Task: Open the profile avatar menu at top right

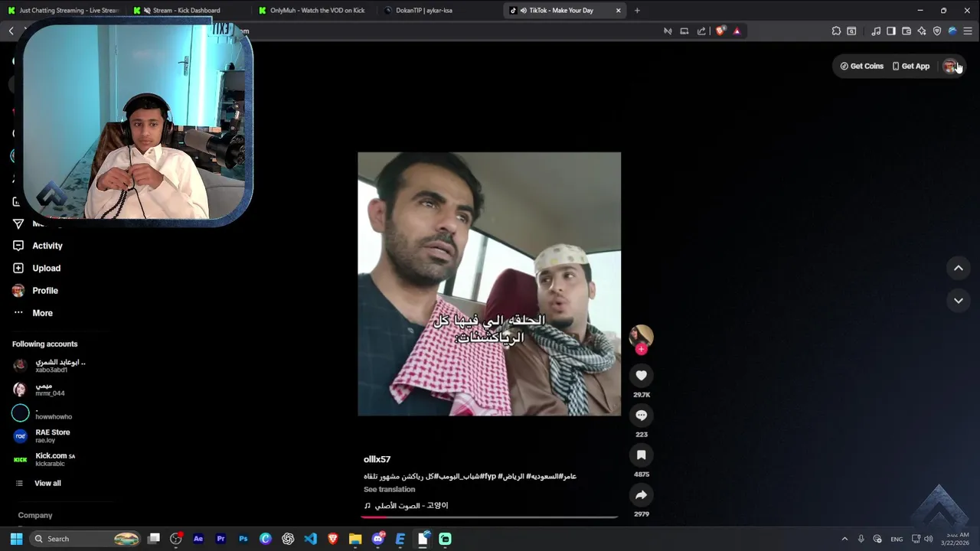Action: pyautogui.click(x=949, y=67)
